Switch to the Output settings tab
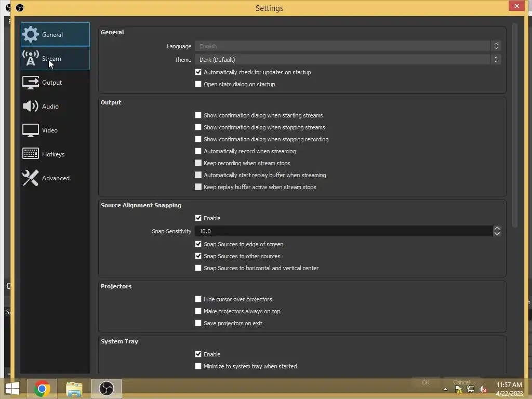 coord(55,82)
